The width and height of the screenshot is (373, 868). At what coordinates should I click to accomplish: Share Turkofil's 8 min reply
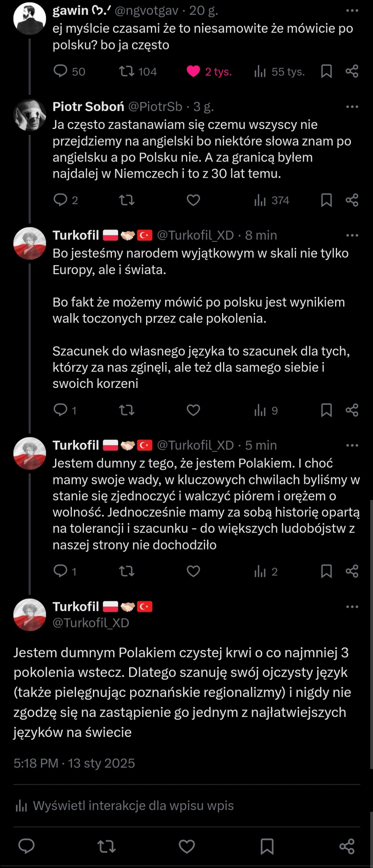pyautogui.click(x=352, y=410)
